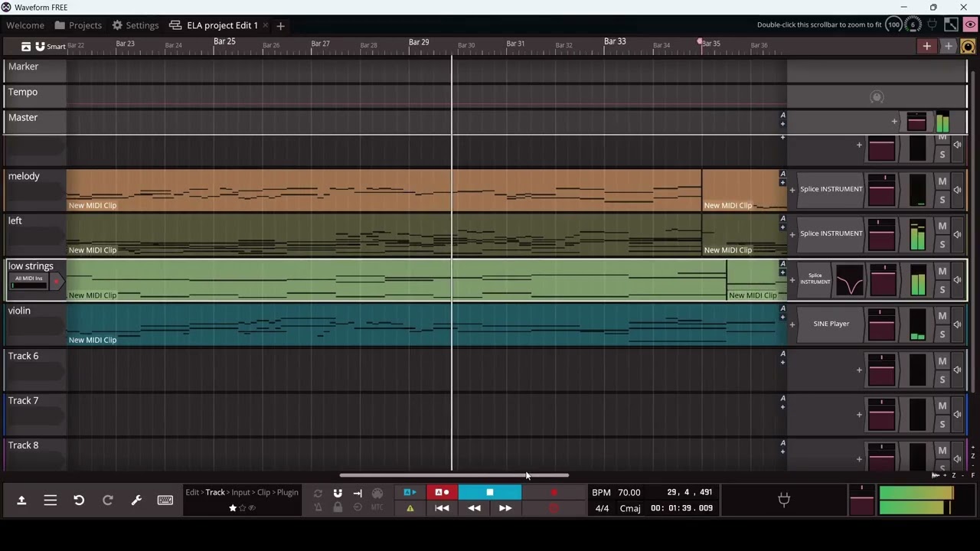Open the melody track Splice INSTRUMENT plugin

tap(831, 189)
